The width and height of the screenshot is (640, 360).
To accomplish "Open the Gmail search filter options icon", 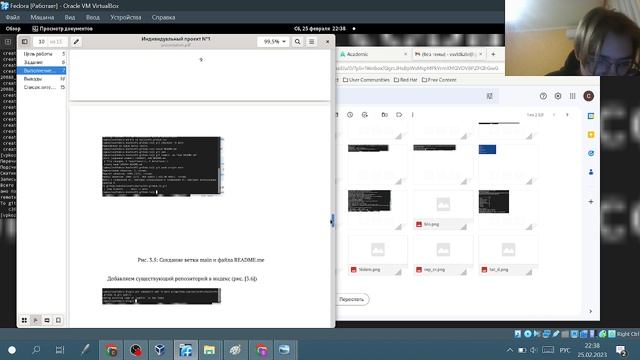I will pyautogui.click(x=489, y=96).
